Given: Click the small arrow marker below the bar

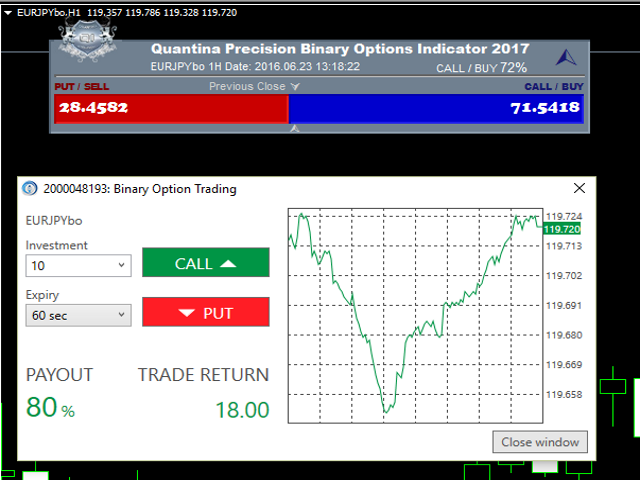Looking at the screenshot, I should (x=295, y=129).
